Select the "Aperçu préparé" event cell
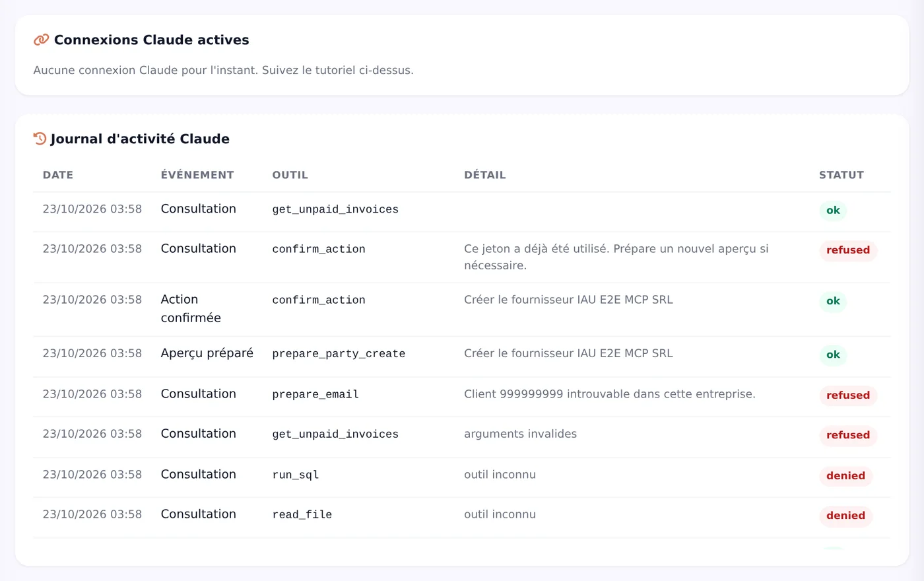924x581 pixels. point(207,353)
